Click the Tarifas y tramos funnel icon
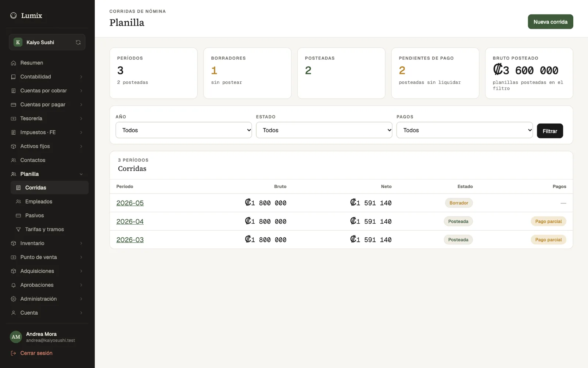Screen dimensions: 588x368 click(18, 230)
